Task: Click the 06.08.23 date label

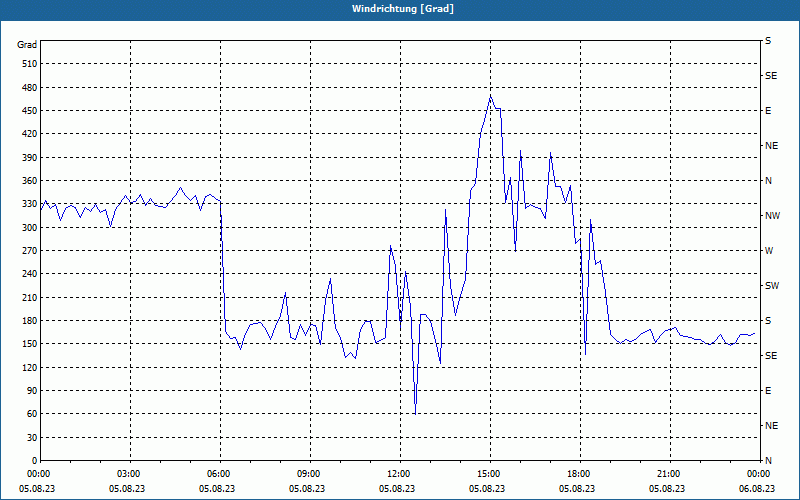Action: [x=757, y=488]
